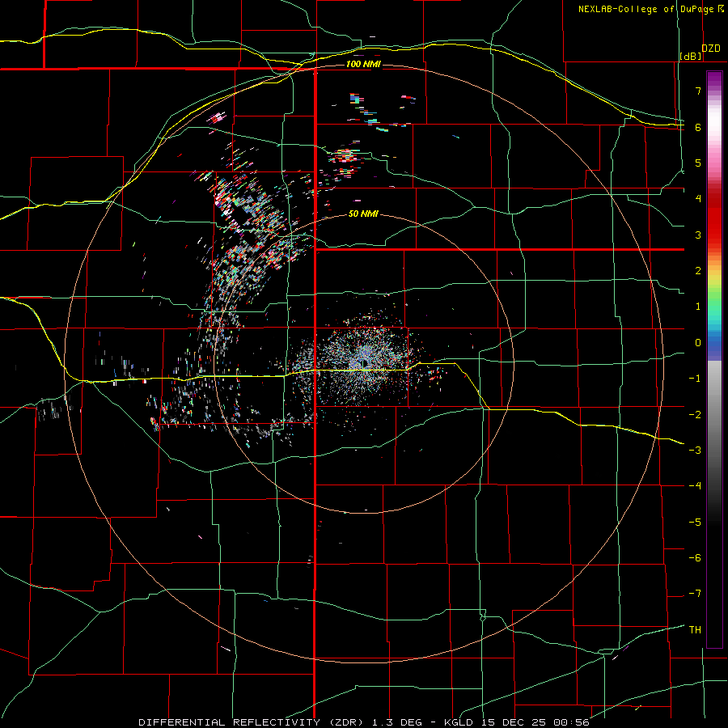Click the [dB] unit label

click(691, 57)
